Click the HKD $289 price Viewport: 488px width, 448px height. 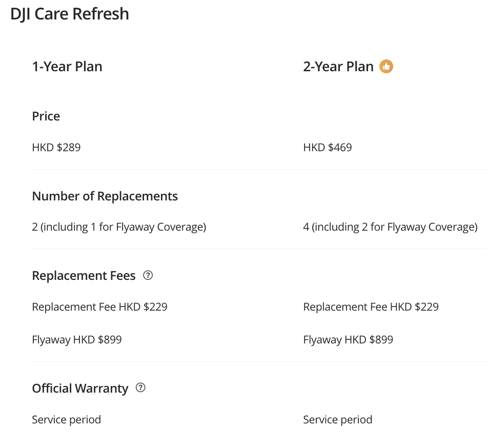click(56, 148)
